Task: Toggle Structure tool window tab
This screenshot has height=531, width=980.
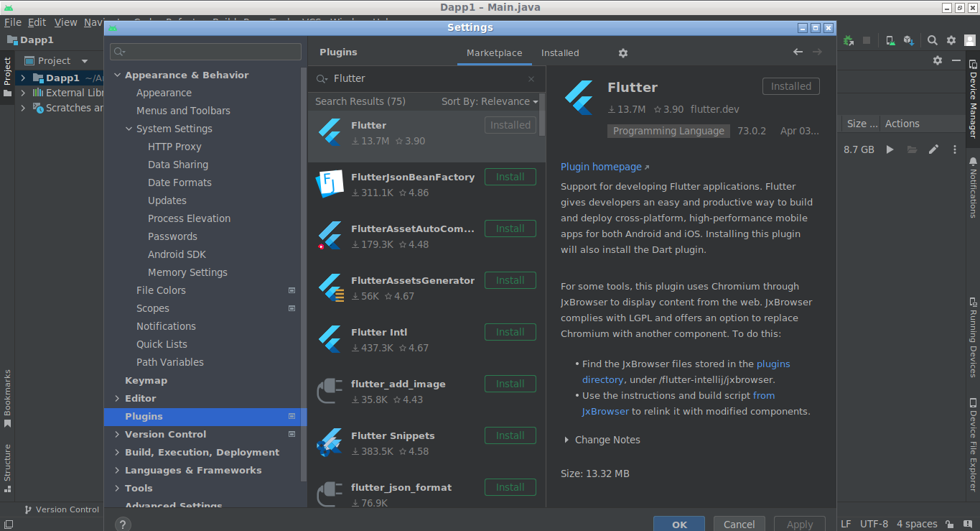Action: [7, 468]
